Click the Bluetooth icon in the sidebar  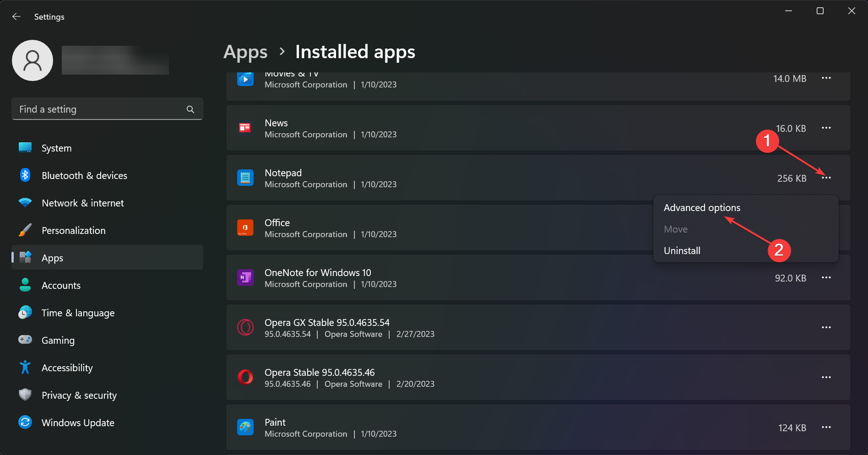pyautogui.click(x=25, y=175)
